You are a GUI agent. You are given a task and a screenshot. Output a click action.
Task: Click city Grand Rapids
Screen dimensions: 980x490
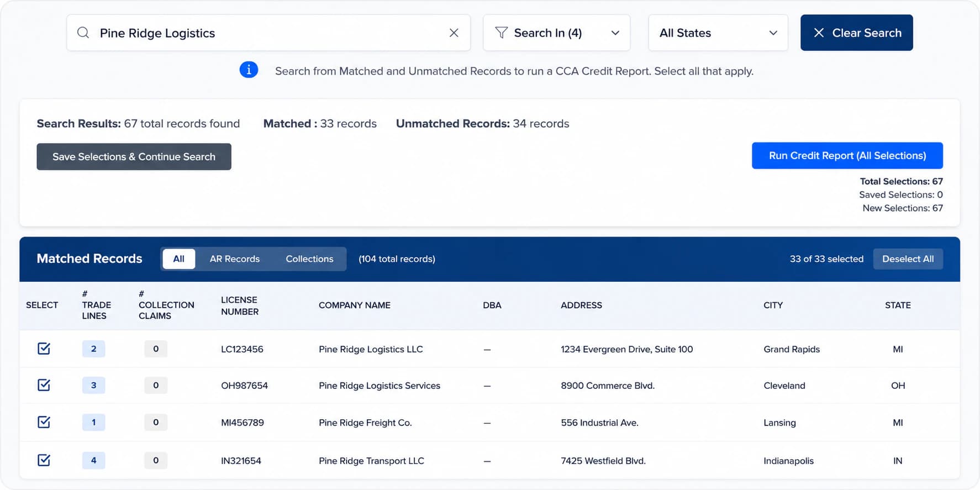(792, 349)
